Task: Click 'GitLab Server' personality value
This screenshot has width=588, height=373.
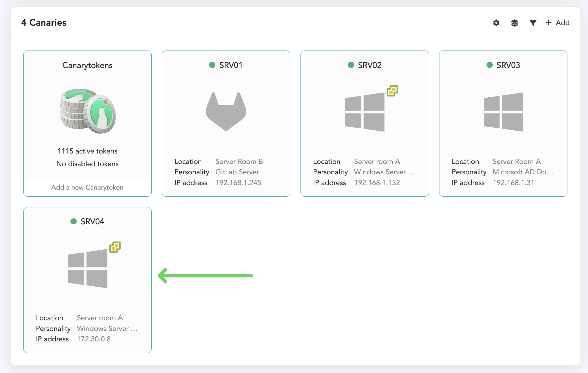Action: click(x=237, y=172)
